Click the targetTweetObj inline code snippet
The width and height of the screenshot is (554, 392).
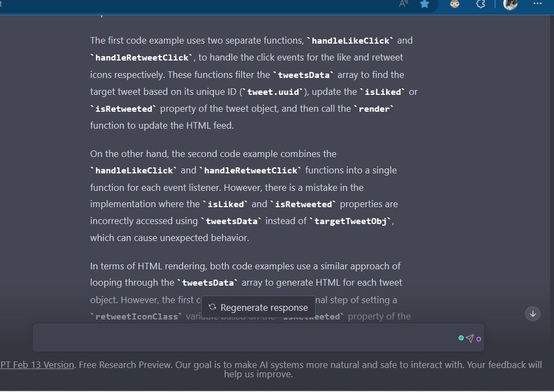tap(350, 221)
